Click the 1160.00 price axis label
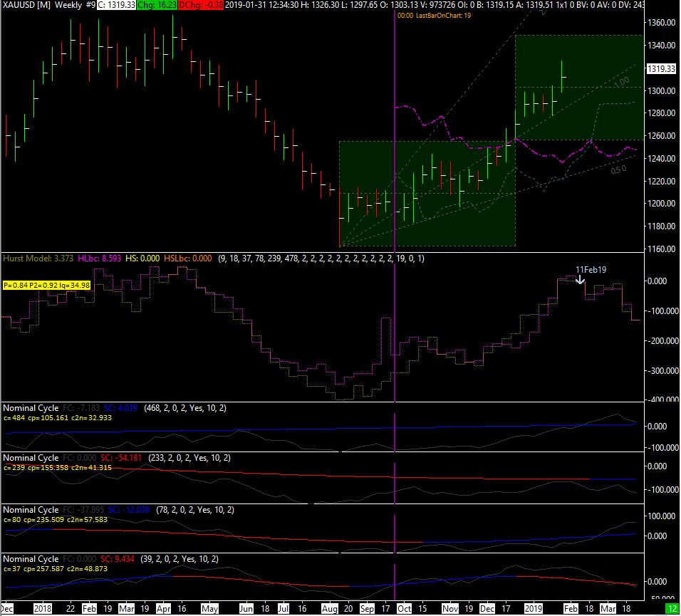The height and width of the screenshot is (616, 681). (x=662, y=249)
